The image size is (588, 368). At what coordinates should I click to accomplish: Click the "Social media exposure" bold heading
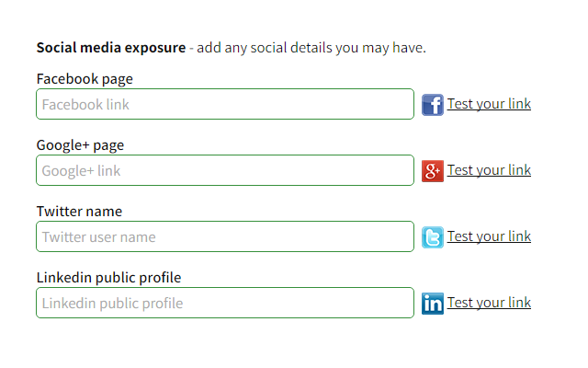click(x=110, y=48)
